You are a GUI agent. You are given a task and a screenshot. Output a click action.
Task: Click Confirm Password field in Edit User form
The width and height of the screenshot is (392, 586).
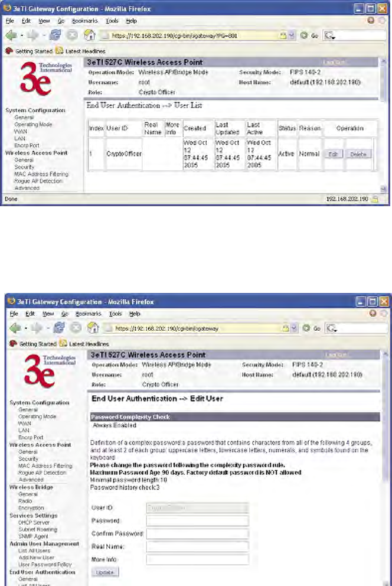pos(198,533)
